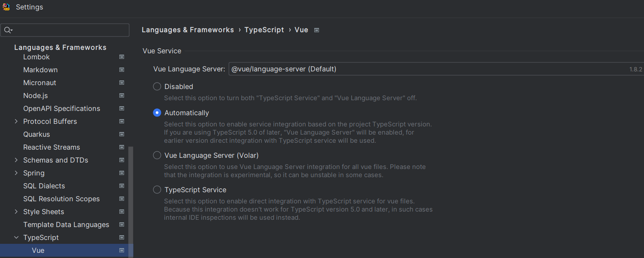Click project-level icon beside Quarkus
Viewport: 644px width, 258px height.
tap(122, 134)
